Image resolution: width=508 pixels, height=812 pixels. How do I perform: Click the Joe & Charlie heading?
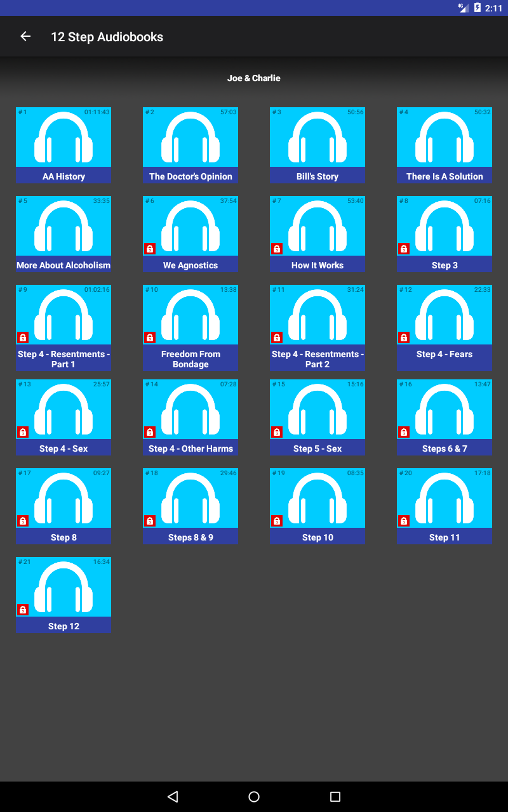tap(254, 78)
